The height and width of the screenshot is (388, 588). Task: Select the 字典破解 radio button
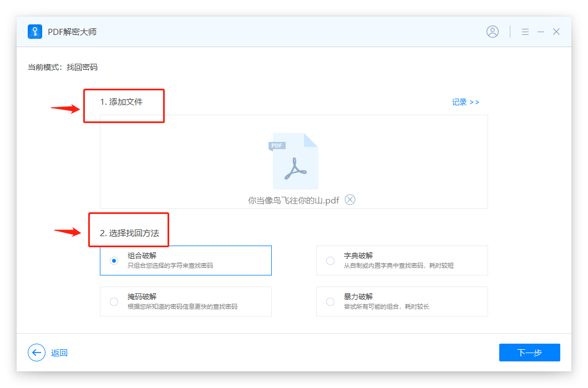point(331,261)
